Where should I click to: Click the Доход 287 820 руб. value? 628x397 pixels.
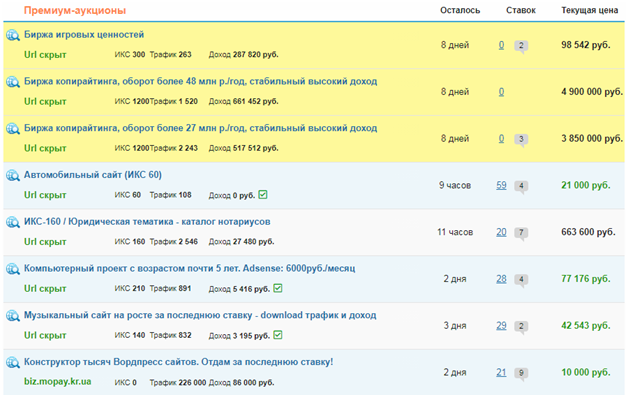244,54
